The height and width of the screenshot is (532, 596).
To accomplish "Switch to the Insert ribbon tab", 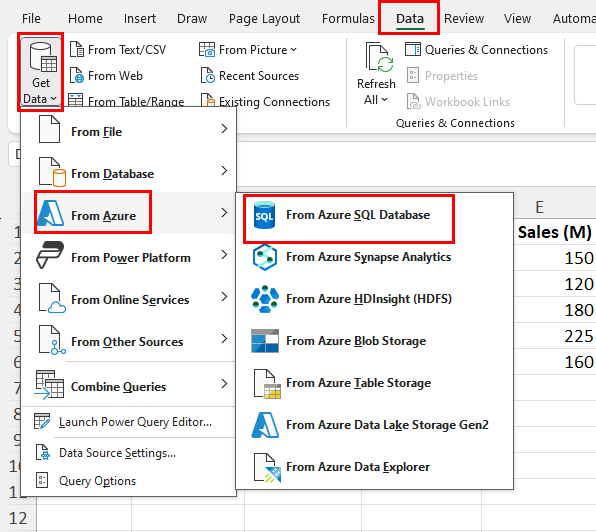I will tap(139, 18).
